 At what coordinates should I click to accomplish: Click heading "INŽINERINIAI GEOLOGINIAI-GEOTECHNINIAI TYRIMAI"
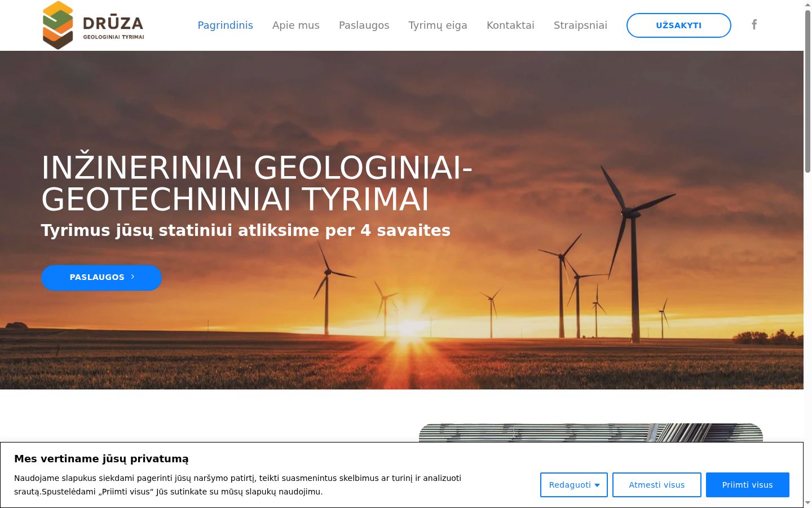pos(257,183)
